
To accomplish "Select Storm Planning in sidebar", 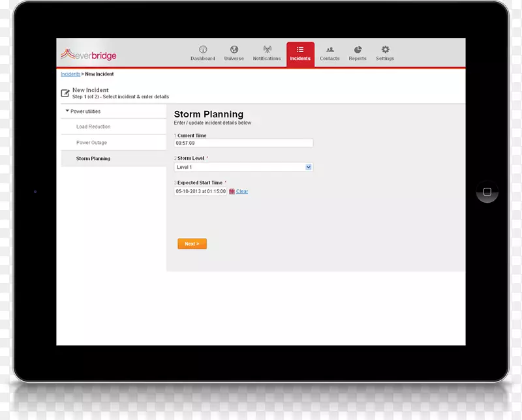I will point(93,158).
